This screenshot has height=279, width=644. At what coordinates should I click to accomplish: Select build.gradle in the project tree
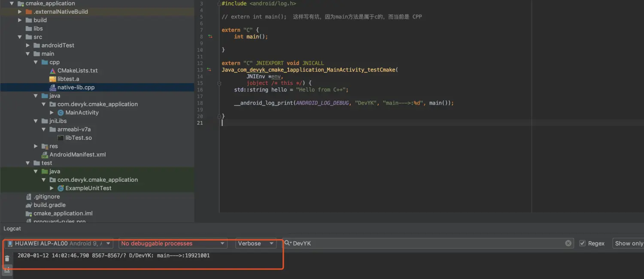pos(50,205)
